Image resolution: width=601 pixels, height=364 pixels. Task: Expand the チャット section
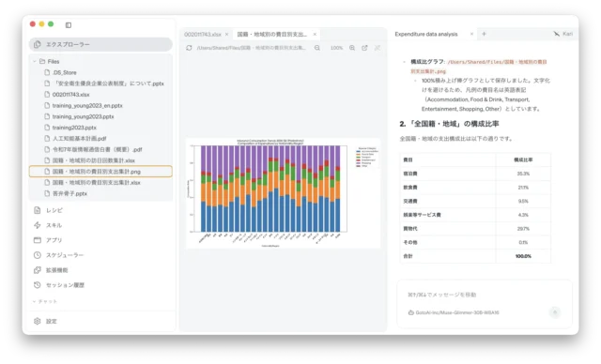(x=45, y=301)
